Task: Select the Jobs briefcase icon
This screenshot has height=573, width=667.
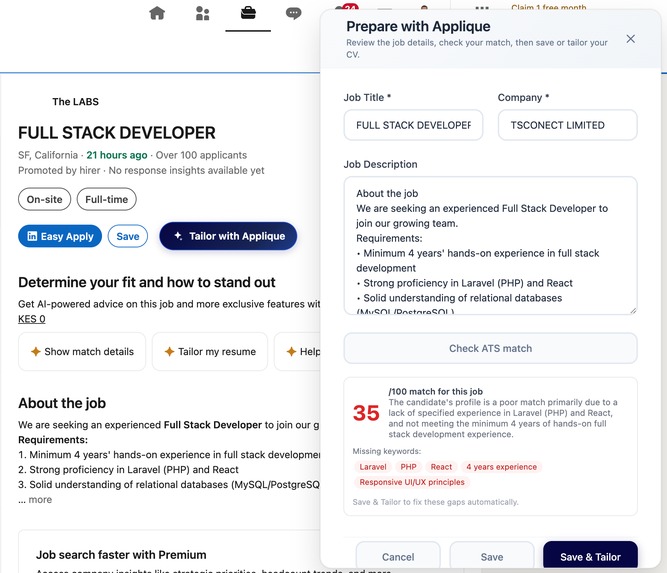Action: click(248, 13)
